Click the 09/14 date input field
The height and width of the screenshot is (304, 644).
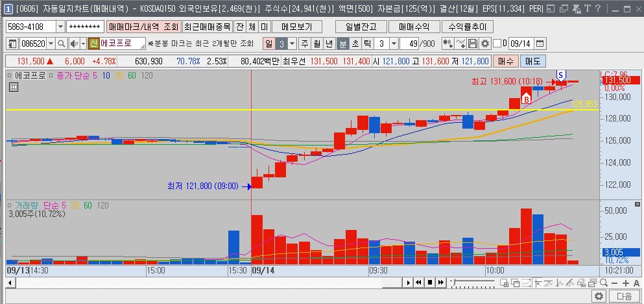coord(521,44)
